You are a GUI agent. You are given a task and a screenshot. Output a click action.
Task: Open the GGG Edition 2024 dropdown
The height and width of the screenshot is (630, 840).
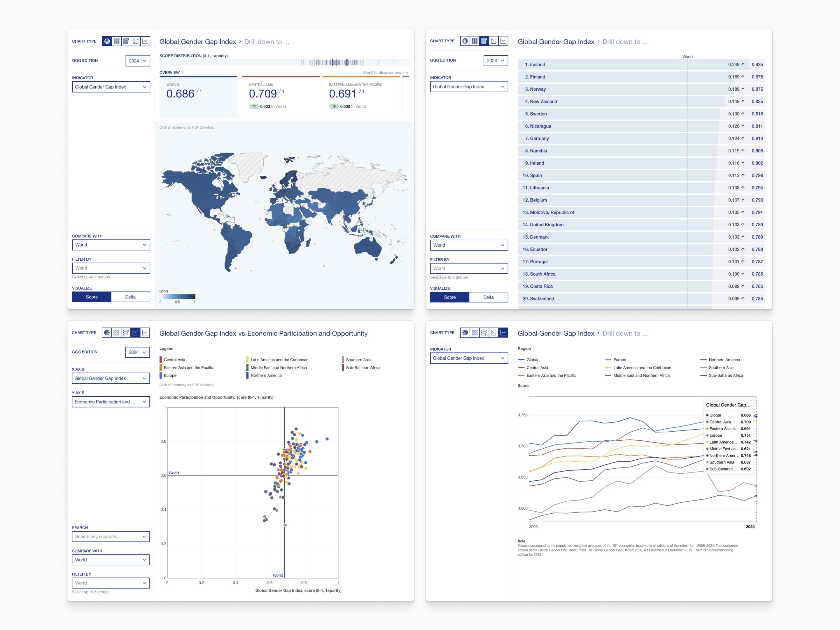(x=138, y=61)
